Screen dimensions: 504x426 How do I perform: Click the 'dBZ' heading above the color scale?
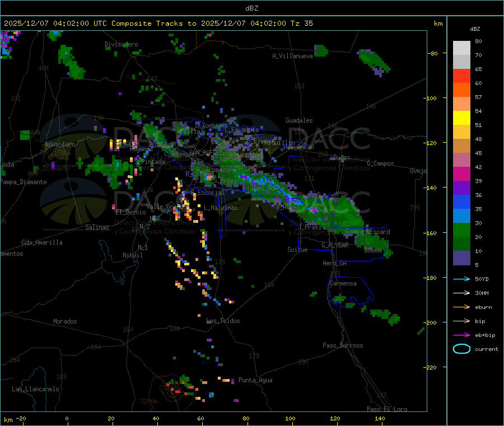[x=475, y=29]
